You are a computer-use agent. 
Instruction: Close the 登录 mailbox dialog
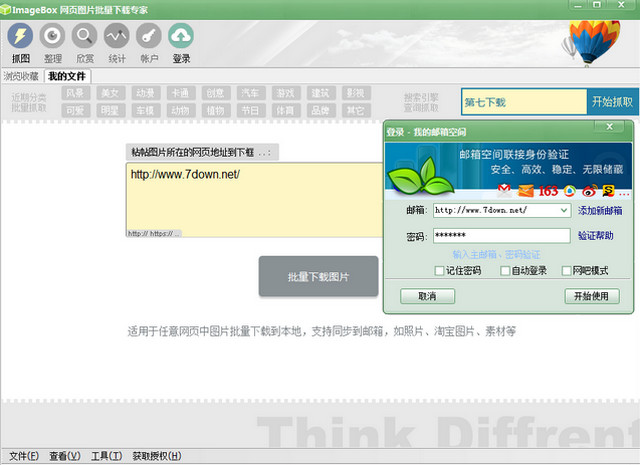(609, 127)
